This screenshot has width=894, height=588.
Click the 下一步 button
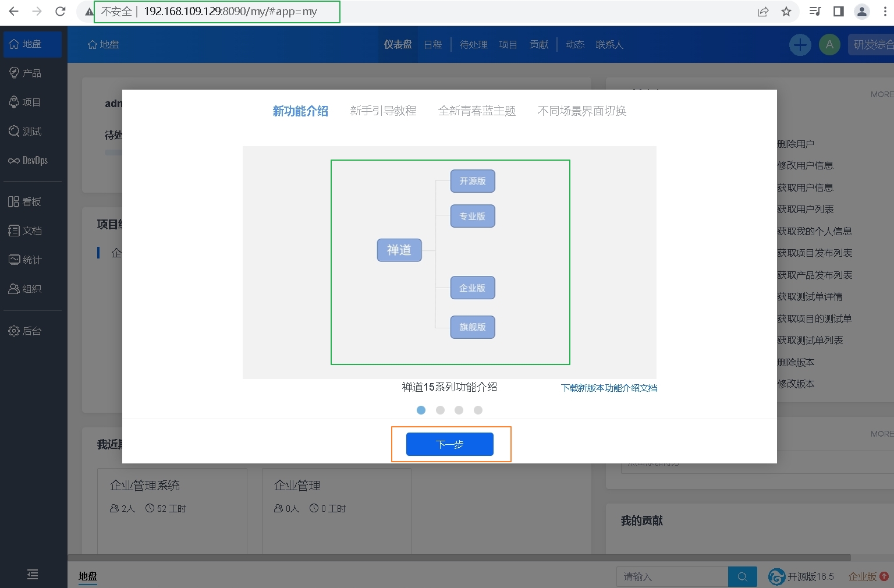point(450,444)
